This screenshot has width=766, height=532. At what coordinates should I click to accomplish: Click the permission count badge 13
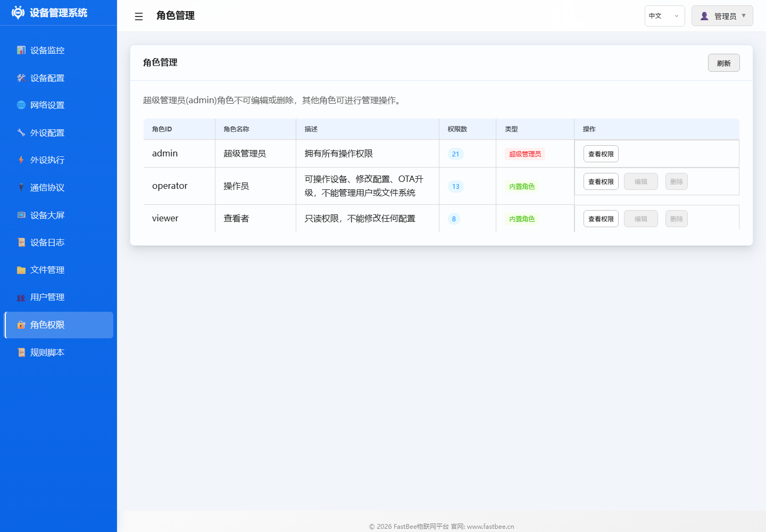[x=455, y=186]
